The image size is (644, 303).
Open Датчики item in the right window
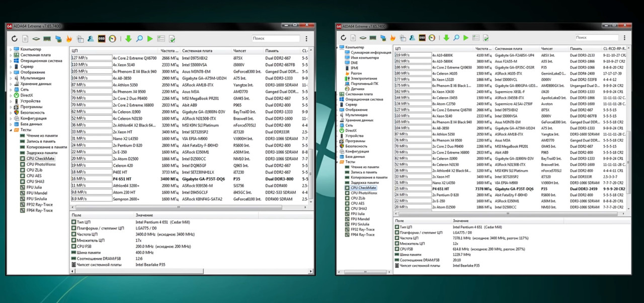[x=358, y=89]
